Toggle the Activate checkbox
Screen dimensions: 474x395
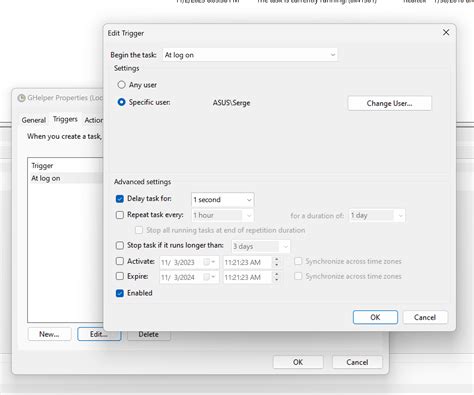coord(120,261)
